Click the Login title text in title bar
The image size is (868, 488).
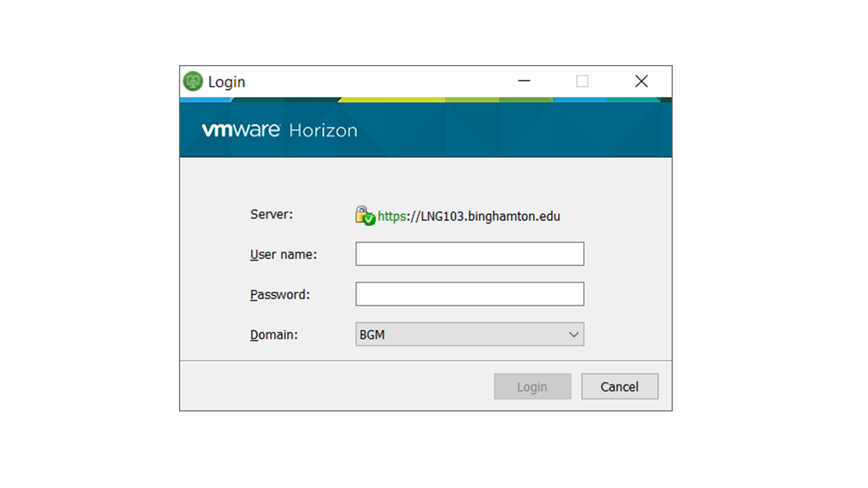[226, 82]
